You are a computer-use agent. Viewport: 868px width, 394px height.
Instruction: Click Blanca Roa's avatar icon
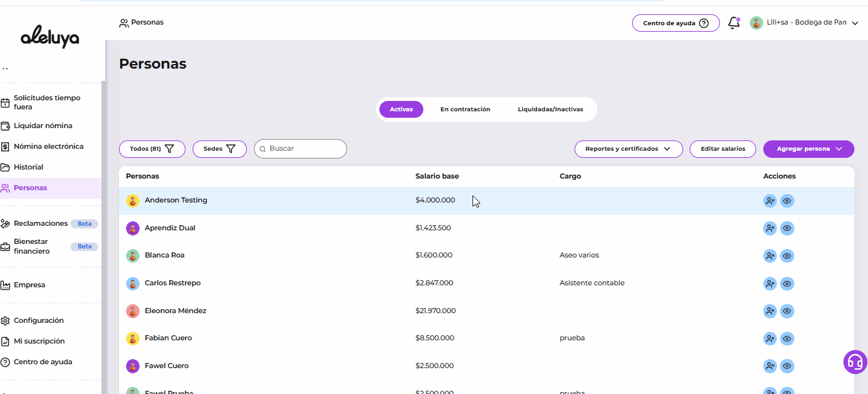[132, 256]
